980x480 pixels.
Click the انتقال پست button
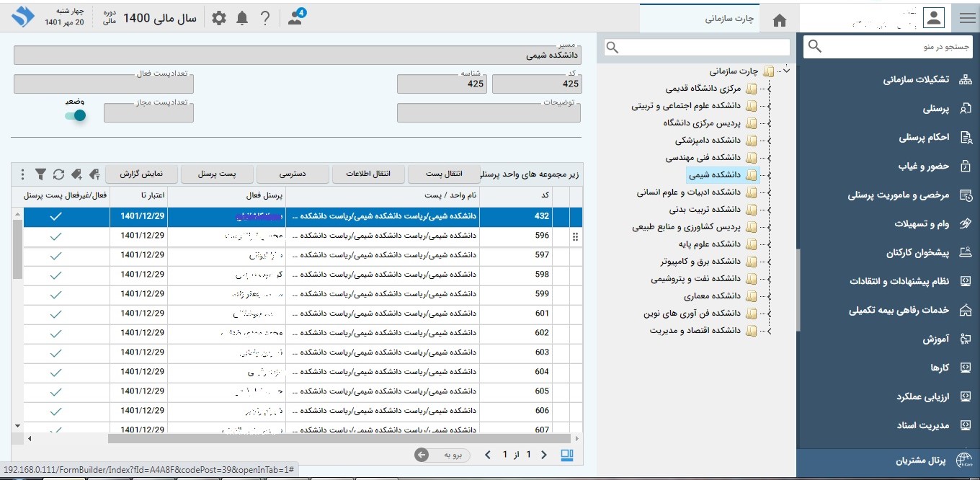point(443,174)
